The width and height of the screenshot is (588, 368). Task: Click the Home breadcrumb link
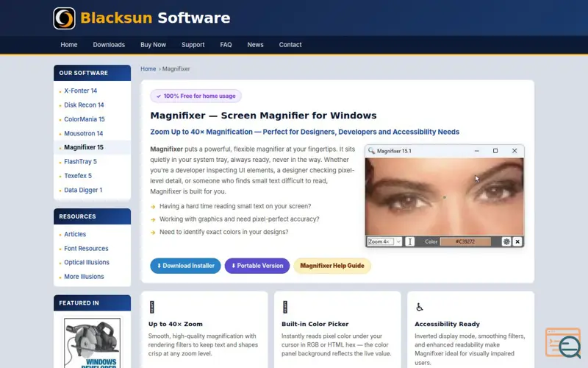pyautogui.click(x=148, y=68)
